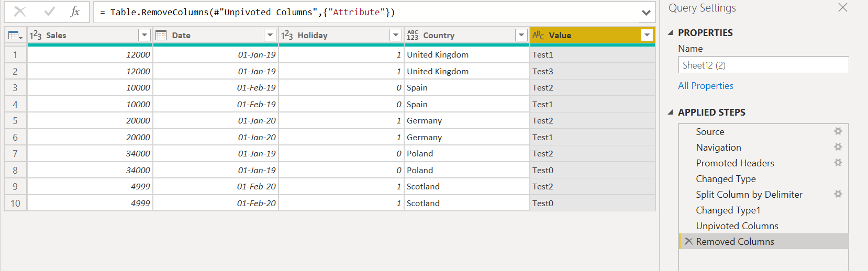The height and width of the screenshot is (271, 868).
Task: Click the Value column text type icon
Action: pyautogui.click(x=538, y=35)
